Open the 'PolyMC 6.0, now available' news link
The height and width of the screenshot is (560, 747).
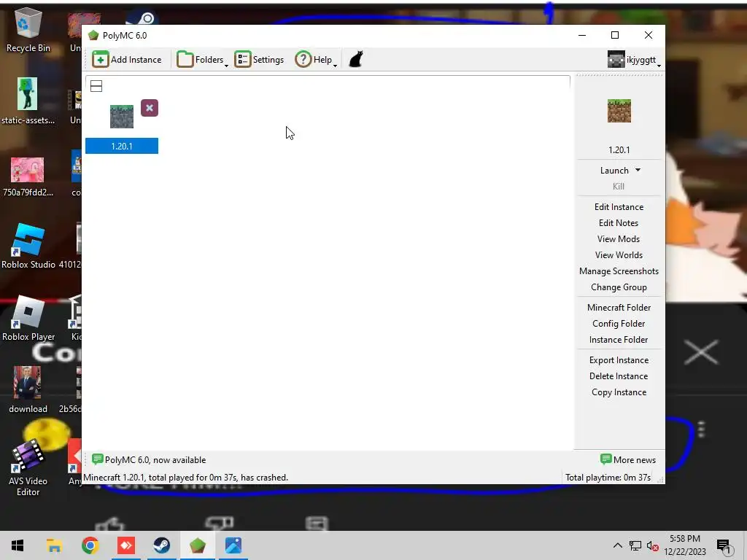(155, 460)
